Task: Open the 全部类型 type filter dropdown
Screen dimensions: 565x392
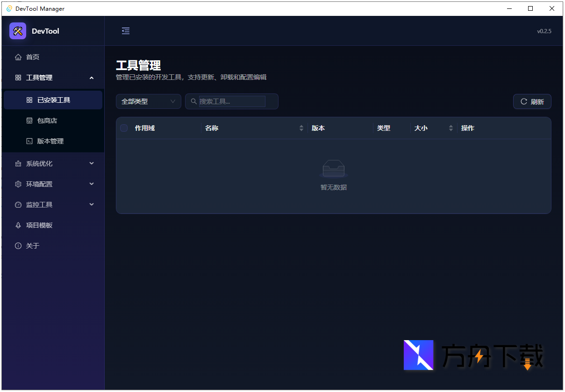Action: [x=148, y=101]
